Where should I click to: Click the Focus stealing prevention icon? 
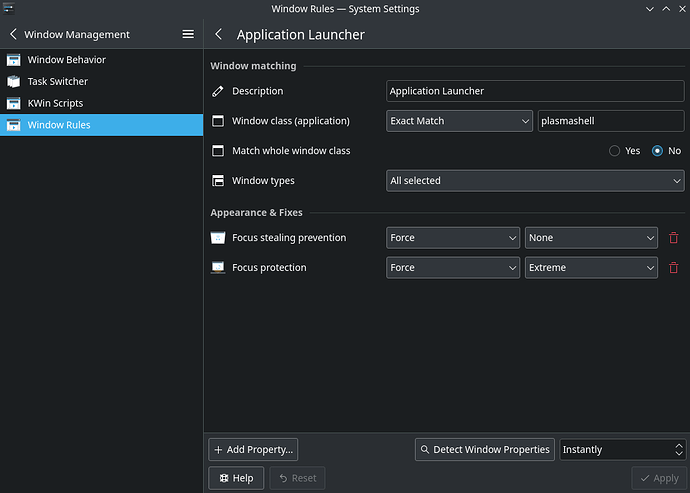click(218, 238)
